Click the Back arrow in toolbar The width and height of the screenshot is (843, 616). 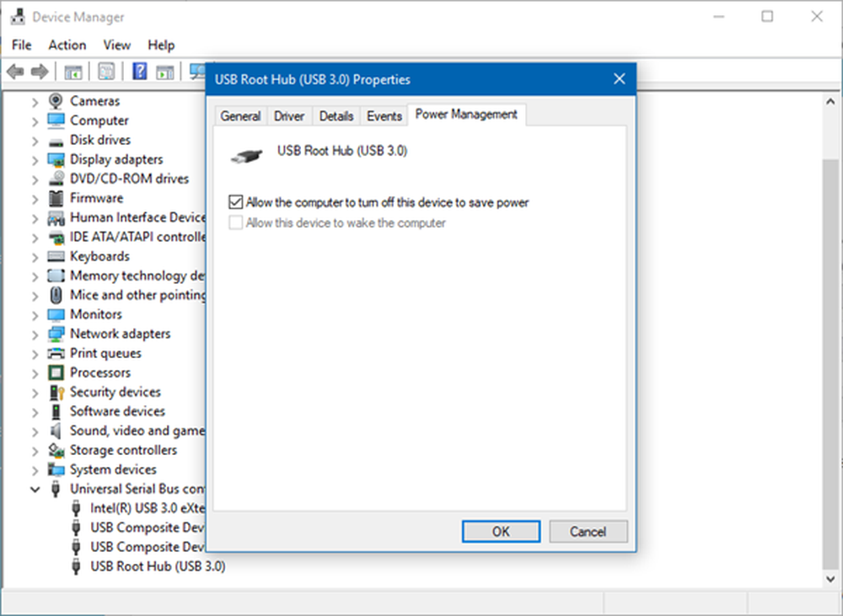point(14,72)
